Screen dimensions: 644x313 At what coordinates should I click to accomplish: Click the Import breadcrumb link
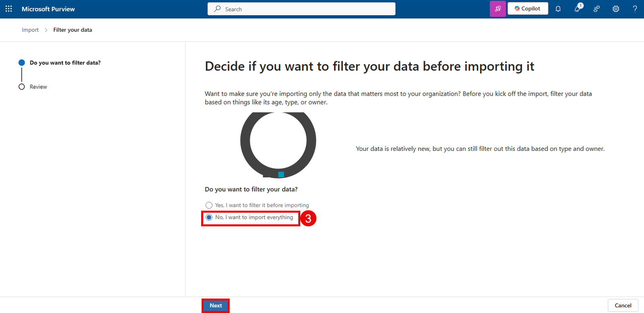(30, 30)
